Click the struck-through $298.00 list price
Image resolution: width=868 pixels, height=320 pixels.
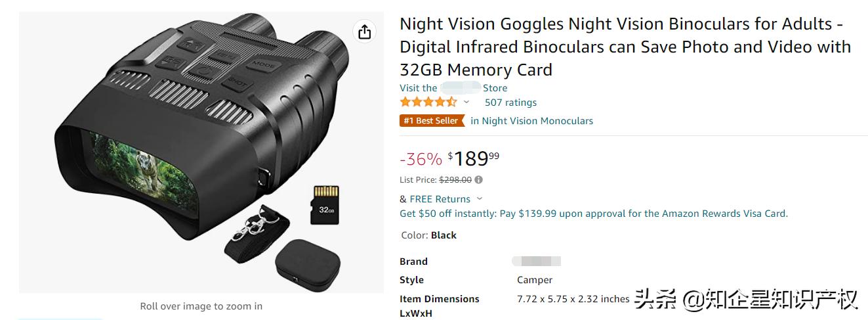click(455, 180)
